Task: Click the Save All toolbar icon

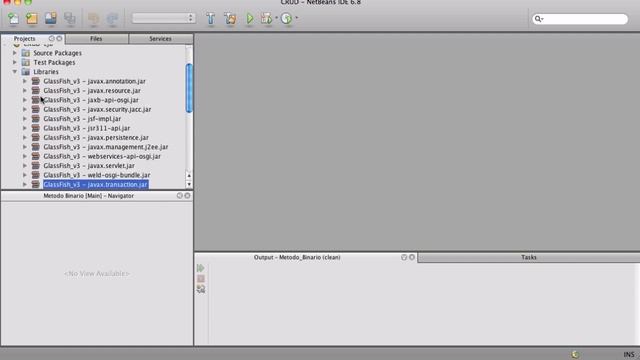Action: 70,18
